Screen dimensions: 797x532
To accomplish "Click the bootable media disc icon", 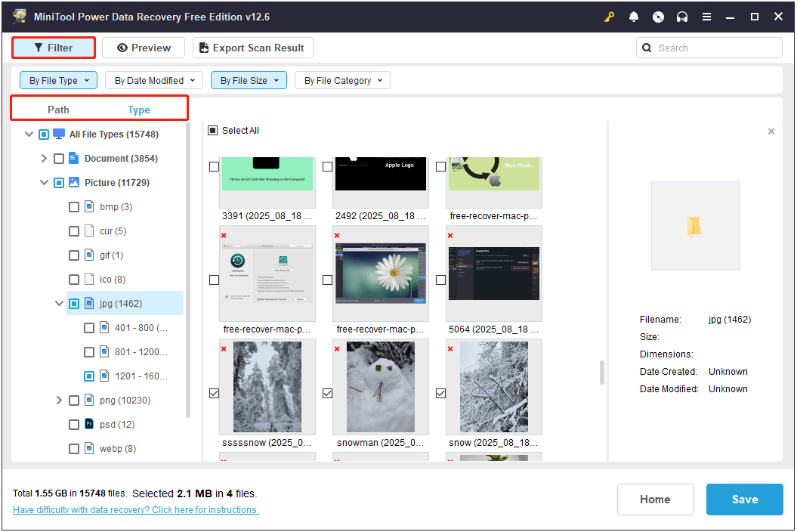I will click(657, 16).
